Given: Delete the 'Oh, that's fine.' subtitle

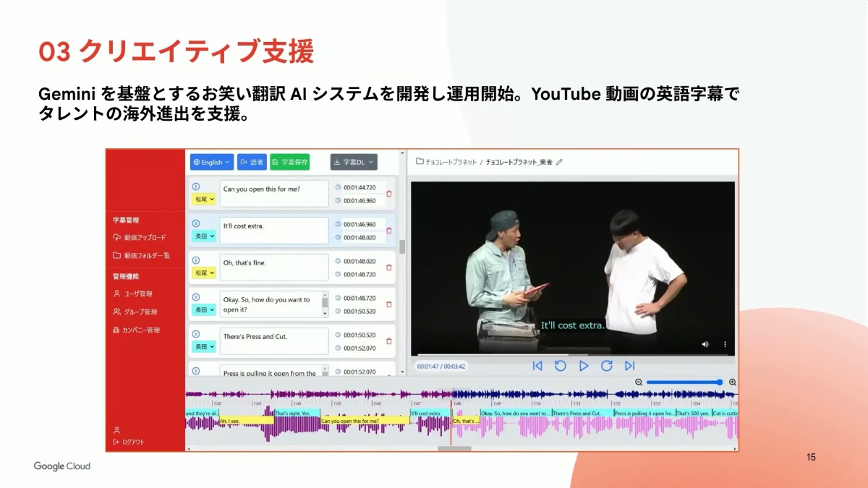Looking at the screenshot, I should (389, 267).
